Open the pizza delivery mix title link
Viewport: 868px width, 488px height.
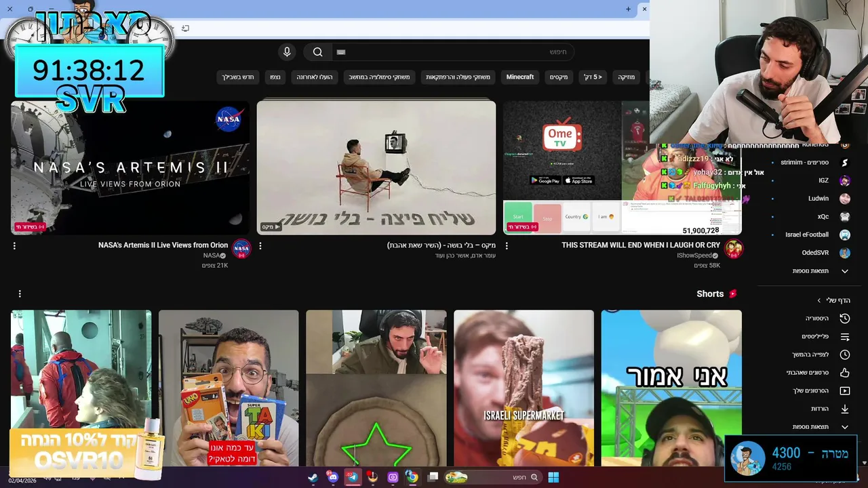click(441, 245)
